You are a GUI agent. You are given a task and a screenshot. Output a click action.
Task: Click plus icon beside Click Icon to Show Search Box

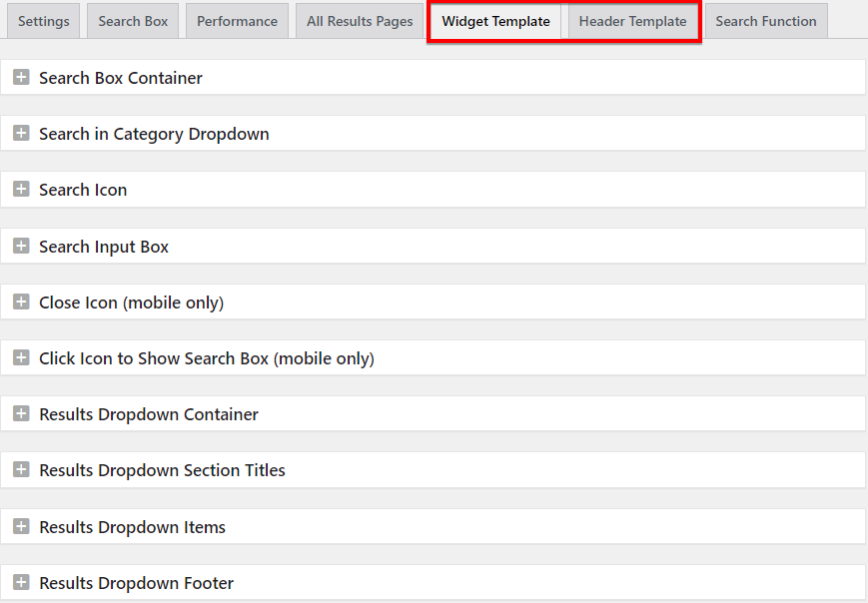pyautogui.click(x=21, y=357)
